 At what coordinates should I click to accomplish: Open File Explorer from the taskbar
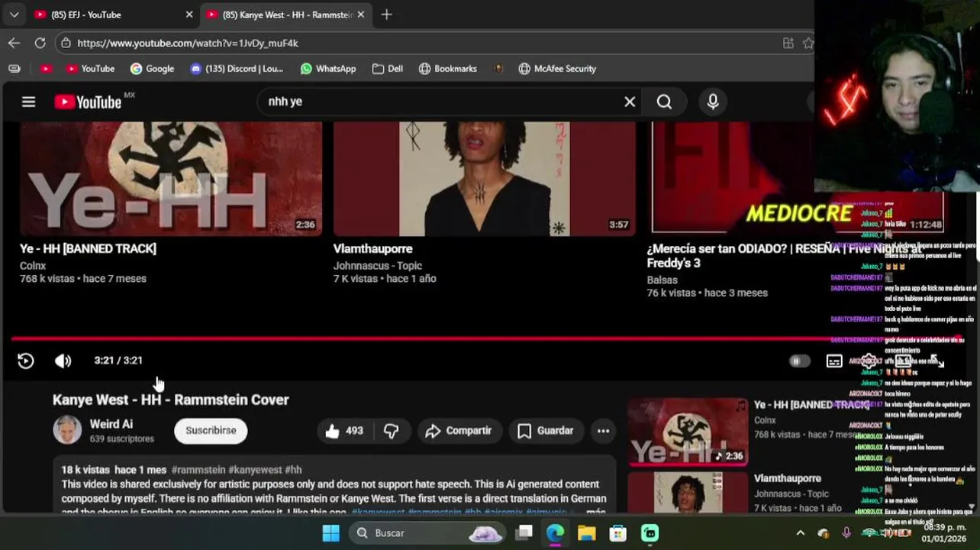(x=586, y=533)
